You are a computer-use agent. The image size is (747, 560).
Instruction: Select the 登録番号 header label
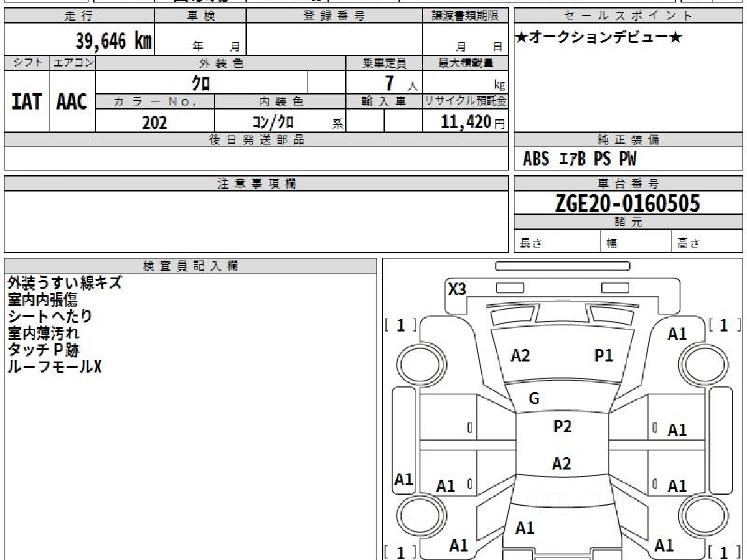(334, 16)
